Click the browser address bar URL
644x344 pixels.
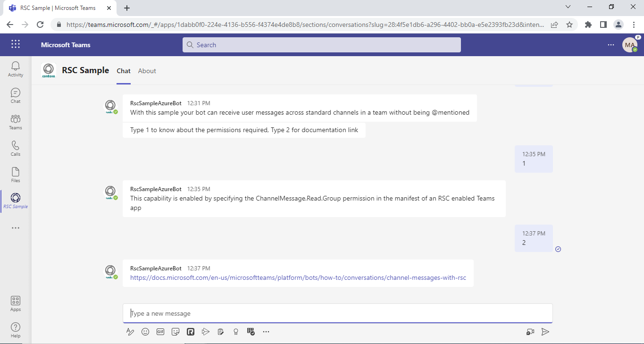(305, 25)
